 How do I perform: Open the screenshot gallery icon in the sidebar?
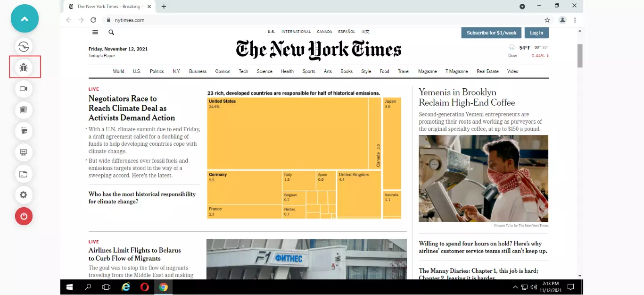(24, 110)
